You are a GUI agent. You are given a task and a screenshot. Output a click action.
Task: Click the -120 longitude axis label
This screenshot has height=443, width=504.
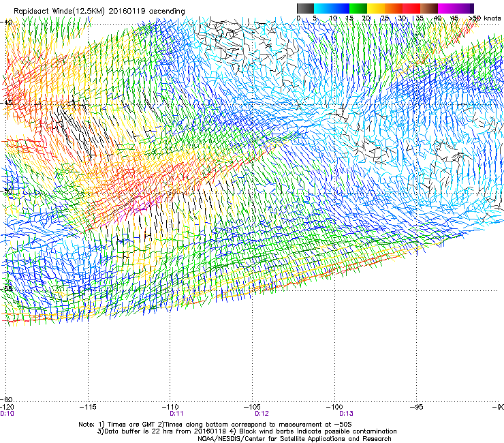point(6,407)
